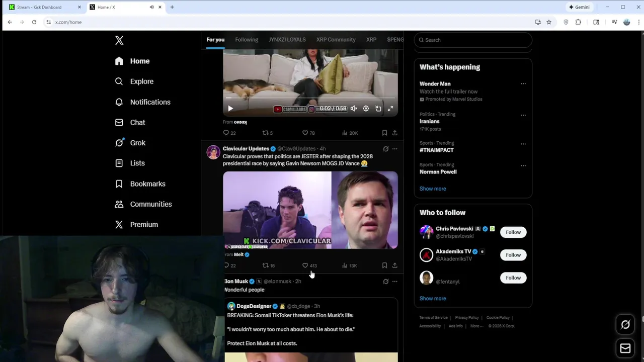Like Clavicular Updates post with 413 likes

point(309,265)
